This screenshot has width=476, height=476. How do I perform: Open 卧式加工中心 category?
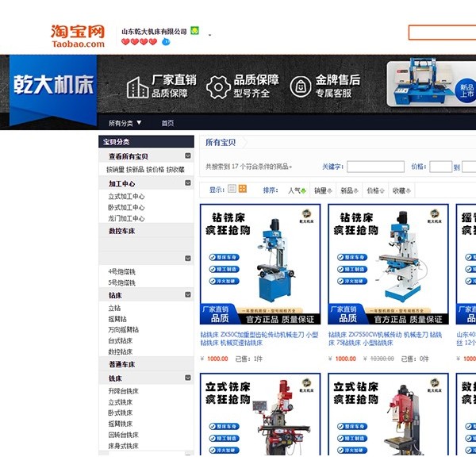126,207
